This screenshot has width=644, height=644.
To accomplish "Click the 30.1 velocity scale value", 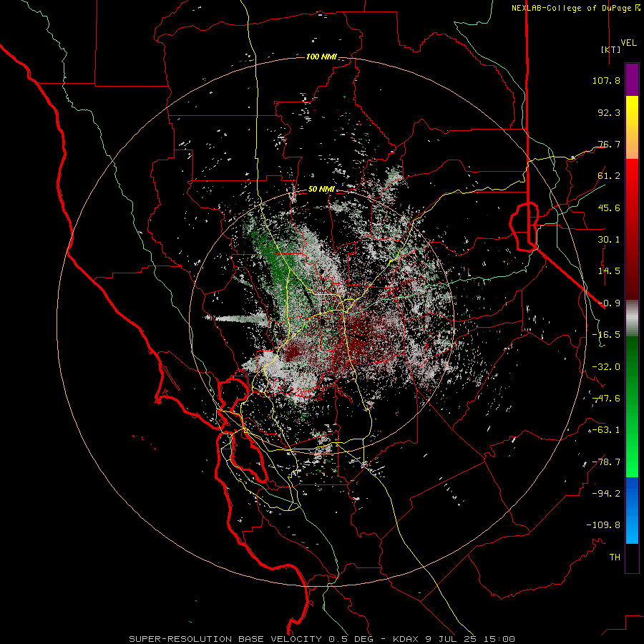I will click(609, 240).
